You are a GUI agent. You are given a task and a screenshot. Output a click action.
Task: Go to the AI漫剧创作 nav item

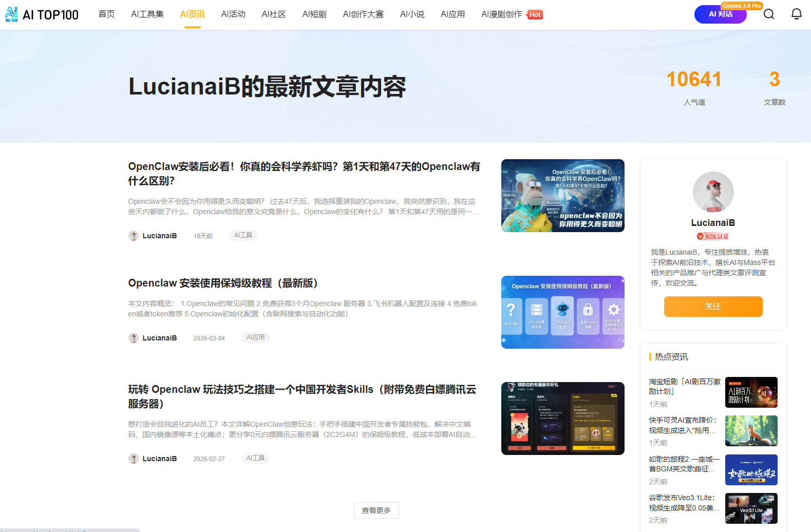(x=501, y=14)
